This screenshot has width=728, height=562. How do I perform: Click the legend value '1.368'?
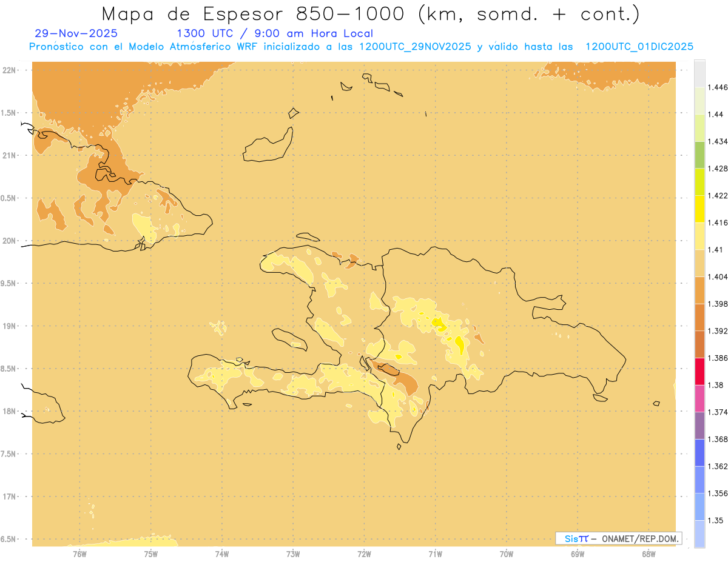coord(718,439)
